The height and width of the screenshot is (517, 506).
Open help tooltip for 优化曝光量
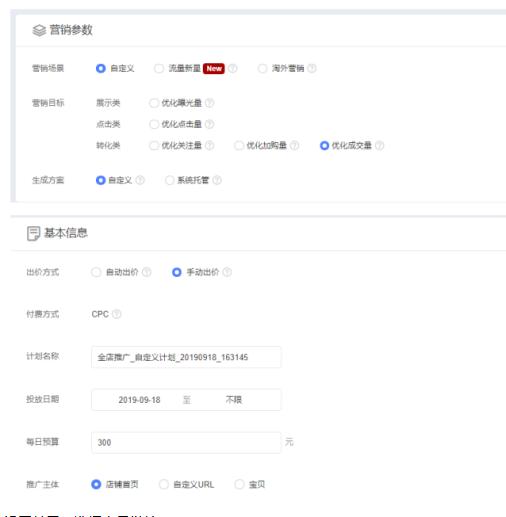pos(209,103)
